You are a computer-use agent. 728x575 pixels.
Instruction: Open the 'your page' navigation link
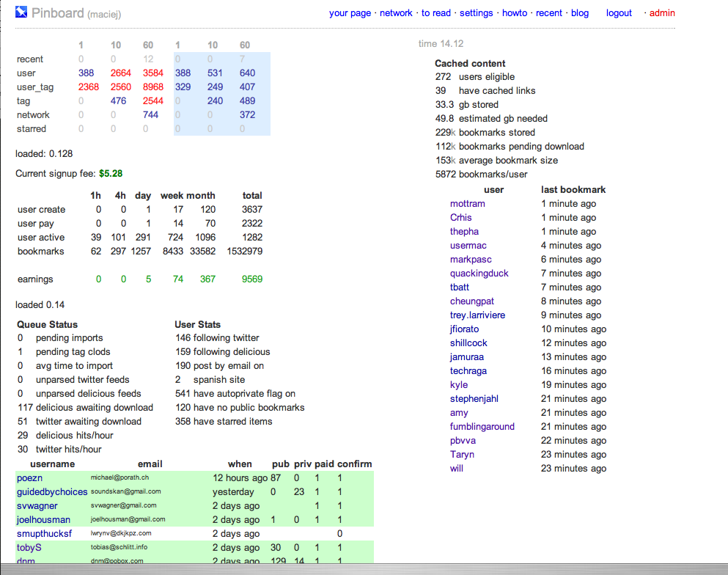pyautogui.click(x=350, y=13)
